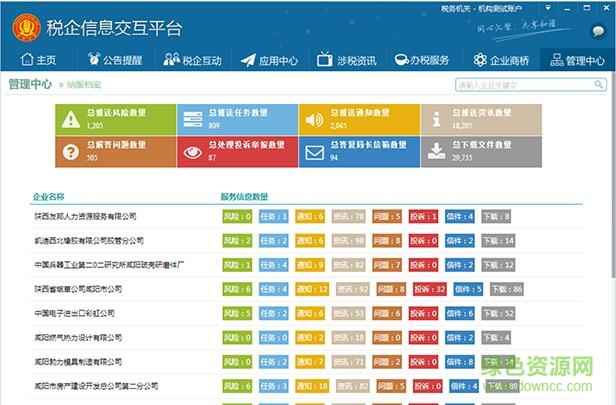Click the question mark icon for 总解答问题数量
Screen dimensions: 616x405
click(70, 152)
